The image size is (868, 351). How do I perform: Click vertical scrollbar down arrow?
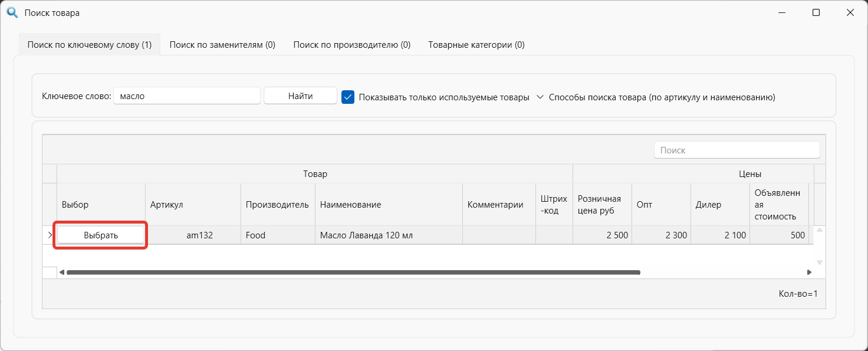(x=820, y=262)
